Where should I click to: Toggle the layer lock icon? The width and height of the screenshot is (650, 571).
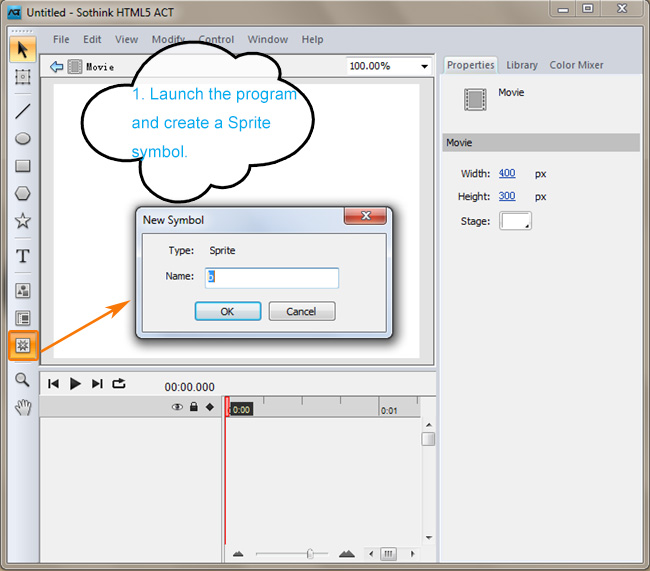[x=194, y=406]
